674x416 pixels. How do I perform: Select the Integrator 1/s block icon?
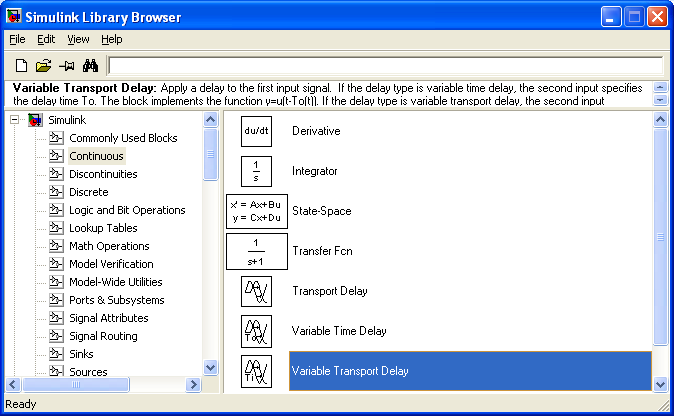point(256,171)
